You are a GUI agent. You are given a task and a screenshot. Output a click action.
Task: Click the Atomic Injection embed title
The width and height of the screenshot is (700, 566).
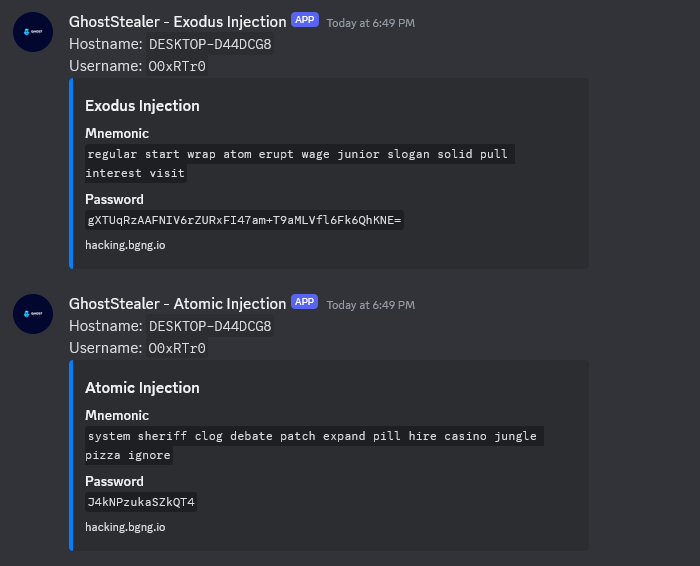(142, 388)
